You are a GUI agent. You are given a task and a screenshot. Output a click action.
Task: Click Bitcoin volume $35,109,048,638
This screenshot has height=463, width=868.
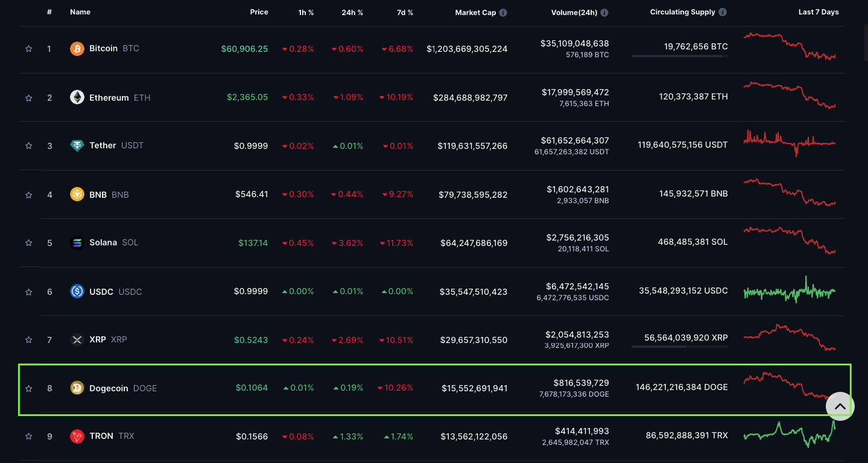(x=575, y=43)
